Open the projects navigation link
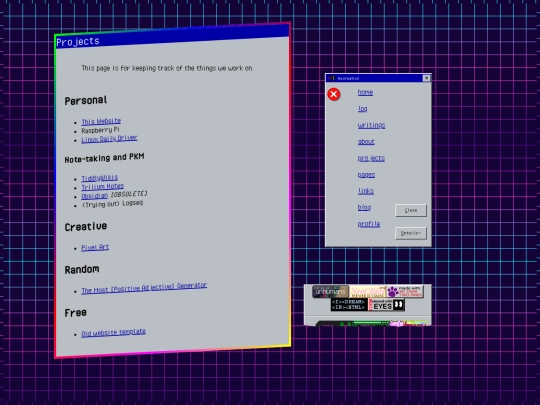The height and width of the screenshot is (405, 540). click(x=371, y=158)
